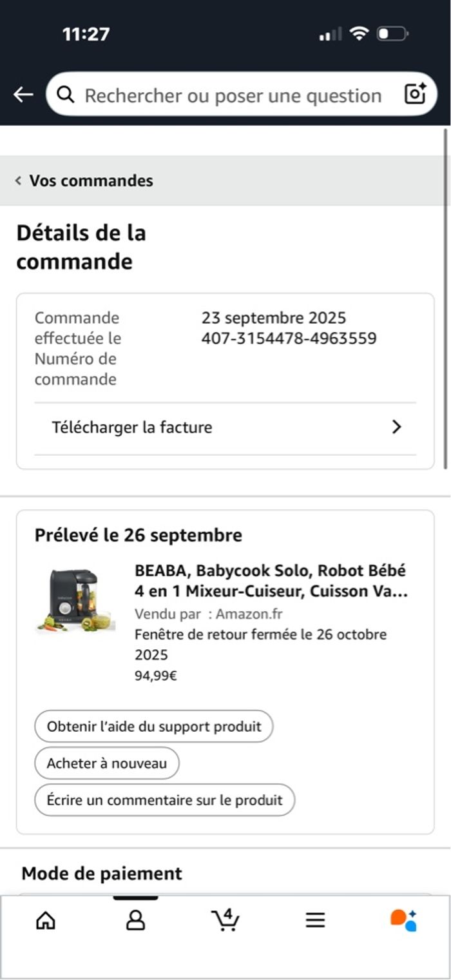Check the Wi-Fi status icon
This screenshot has width=451, height=980.
click(x=359, y=34)
